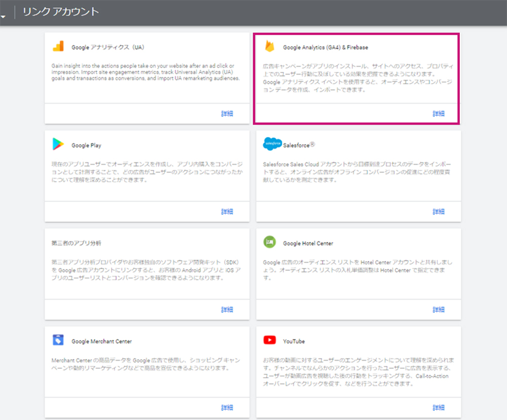The image size is (507, 420).
Task: Click the 広告キャンペーン description on the Firebase card
Action: pyautogui.click(x=358, y=78)
